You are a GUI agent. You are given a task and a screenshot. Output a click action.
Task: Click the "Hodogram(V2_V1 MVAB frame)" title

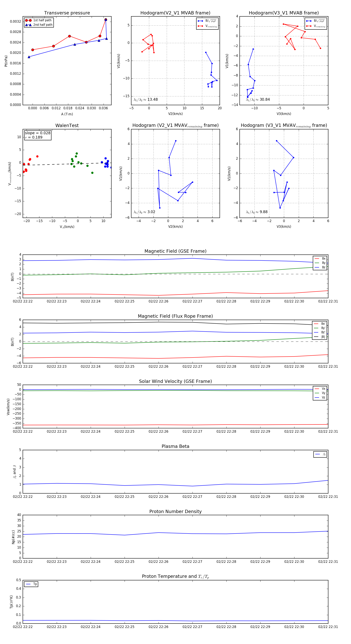click(x=175, y=13)
